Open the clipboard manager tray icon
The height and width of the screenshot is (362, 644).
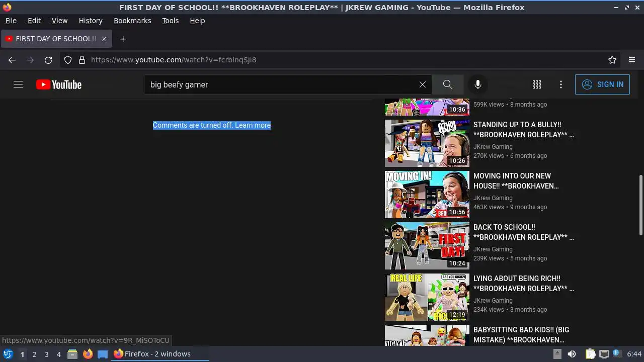[591, 354]
